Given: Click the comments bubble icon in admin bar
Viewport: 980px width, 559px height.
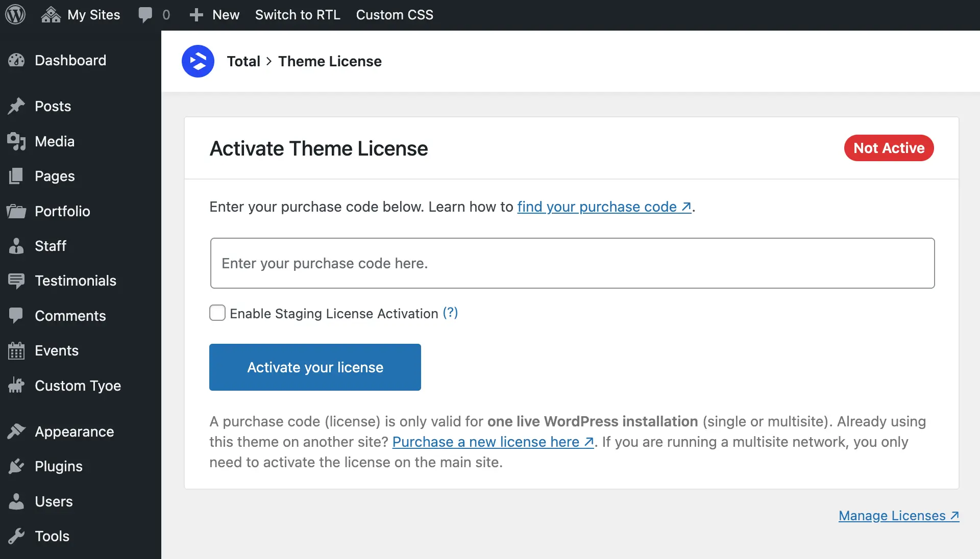Looking at the screenshot, I should coord(145,15).
